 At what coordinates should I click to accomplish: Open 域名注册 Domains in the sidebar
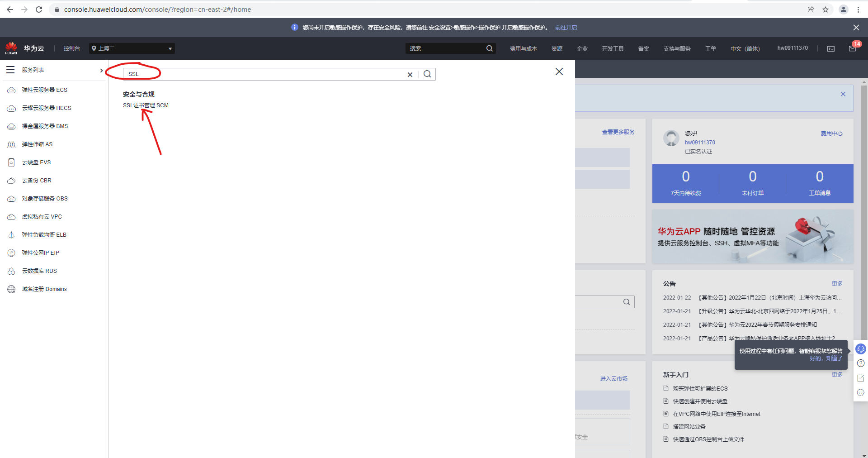coord(44,289)
